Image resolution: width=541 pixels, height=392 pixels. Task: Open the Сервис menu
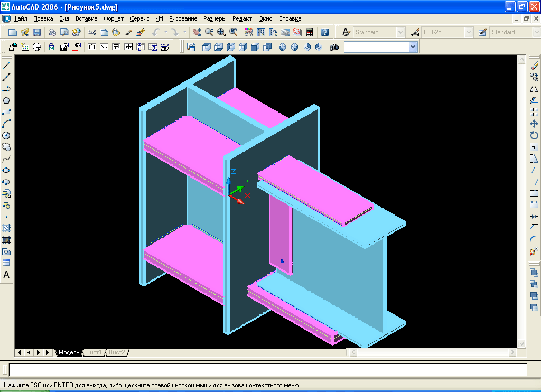(139, 18)
